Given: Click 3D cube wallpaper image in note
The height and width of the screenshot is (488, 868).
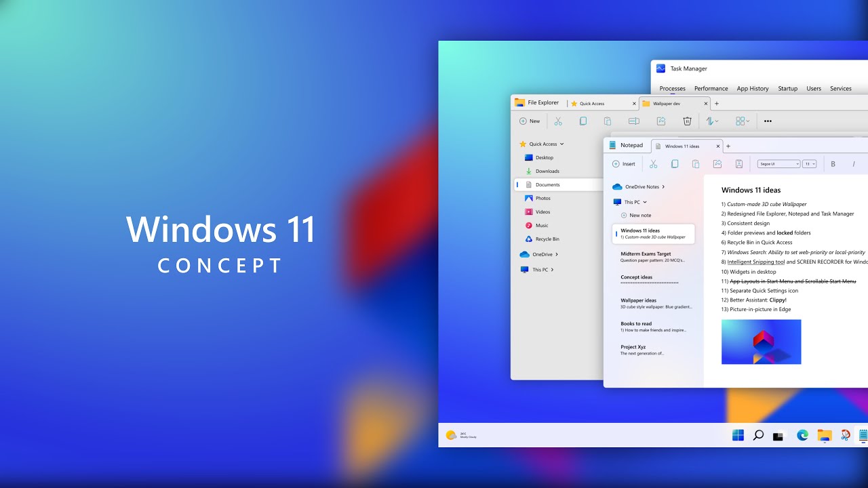Looking at the screenshot, I should click(761, 342).
